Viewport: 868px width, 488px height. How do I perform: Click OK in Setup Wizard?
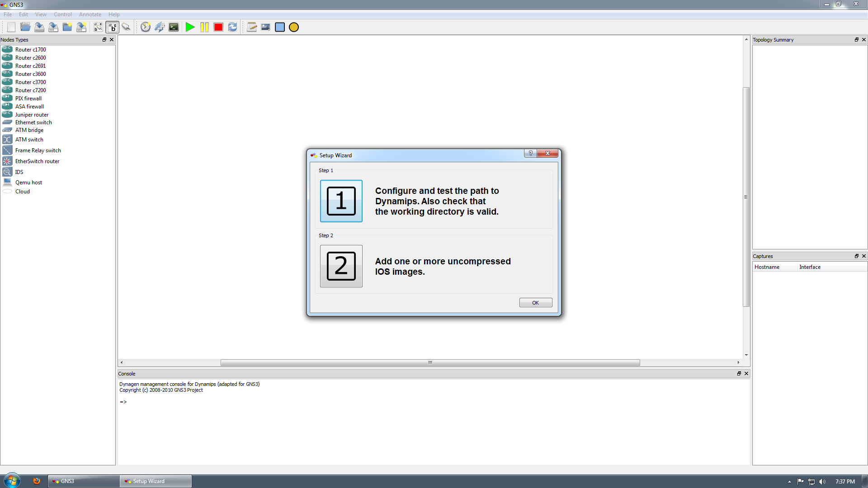tap(536, 303)
